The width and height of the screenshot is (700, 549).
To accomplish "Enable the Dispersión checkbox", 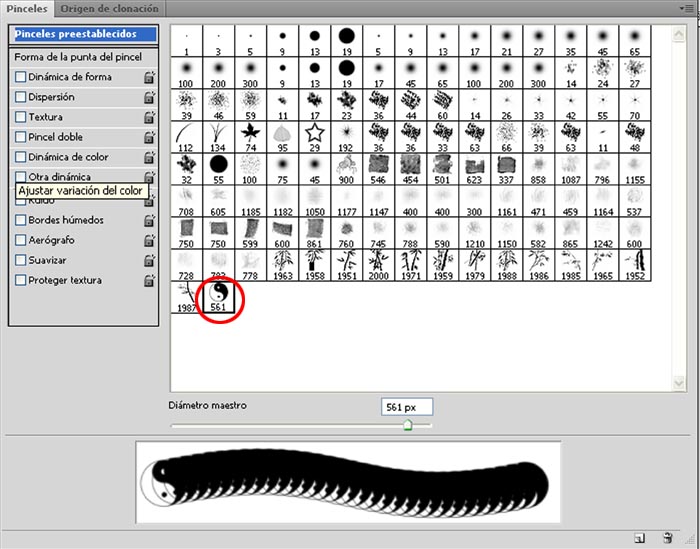I will coord(21,97).
